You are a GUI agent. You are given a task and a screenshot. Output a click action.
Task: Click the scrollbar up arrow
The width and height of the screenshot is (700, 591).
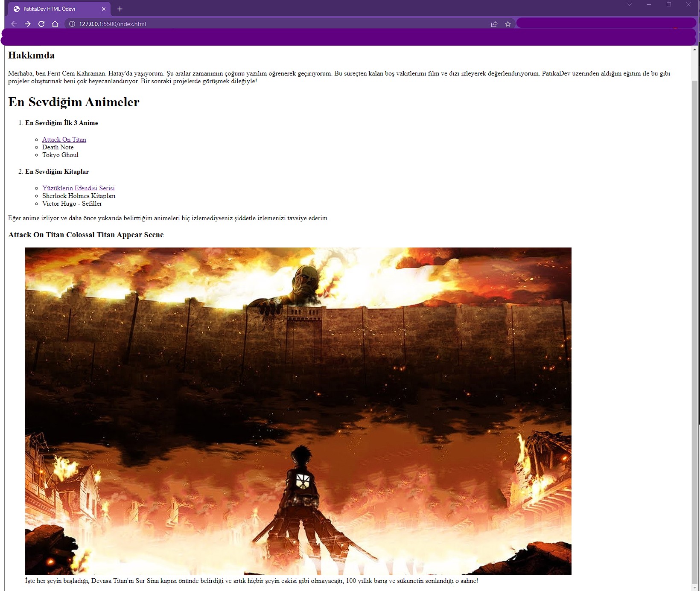coord(695,50)
